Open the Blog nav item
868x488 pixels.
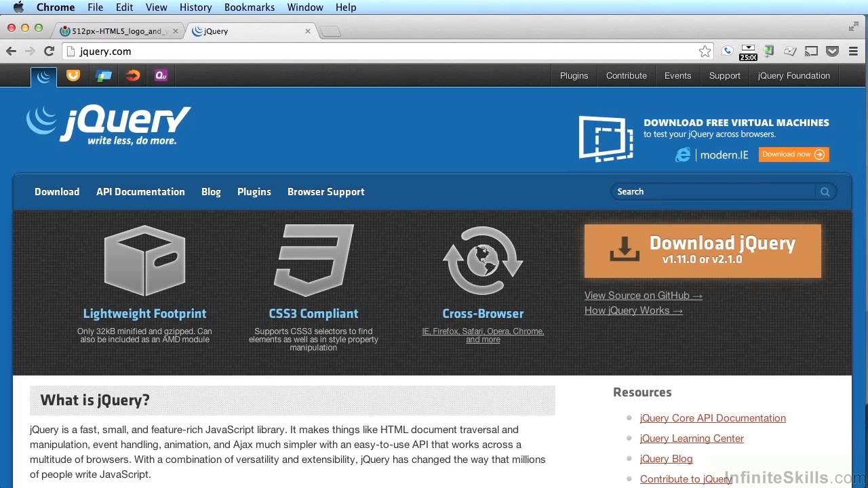[x=211, y=192]
